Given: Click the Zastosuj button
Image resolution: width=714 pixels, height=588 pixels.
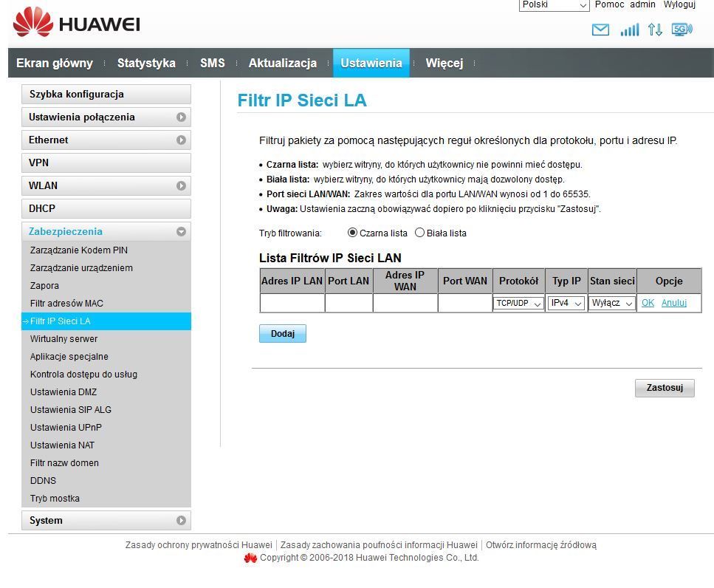Looking at the screenshot, I should 665,388.
